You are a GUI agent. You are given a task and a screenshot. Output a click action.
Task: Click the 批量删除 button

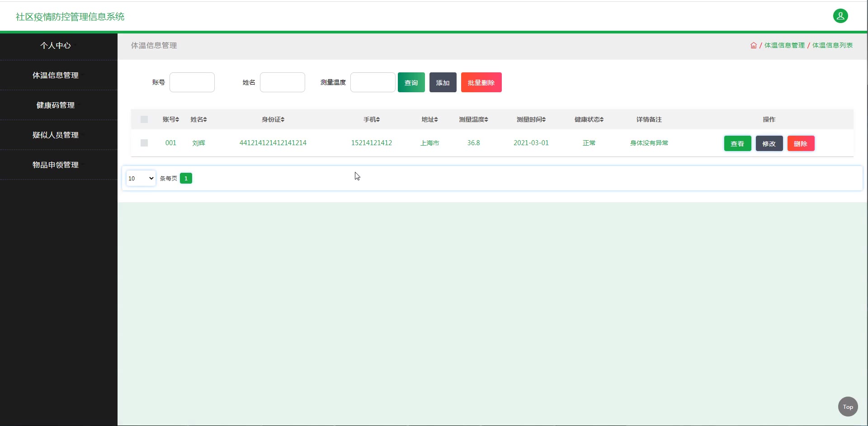tap(481, 82)
